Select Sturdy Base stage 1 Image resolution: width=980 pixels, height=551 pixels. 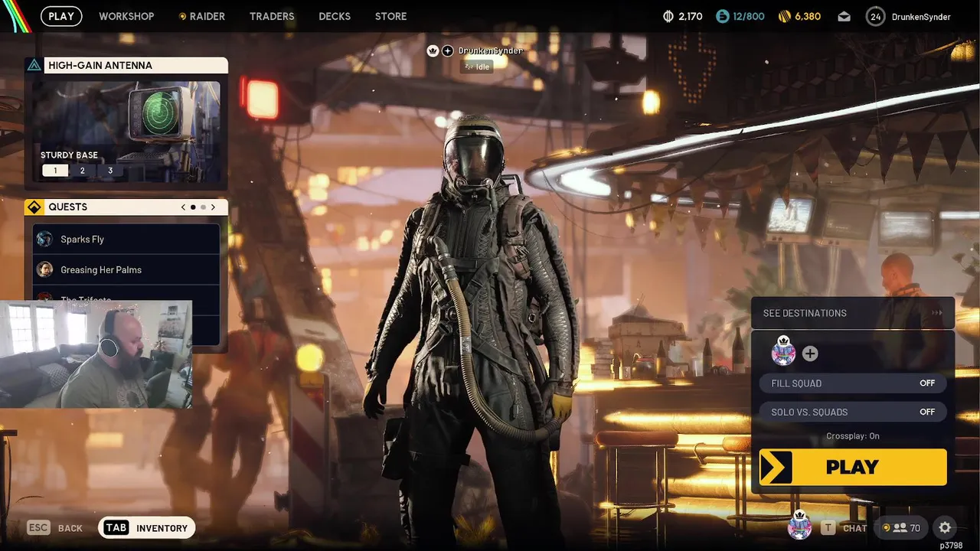pos(55,171)
